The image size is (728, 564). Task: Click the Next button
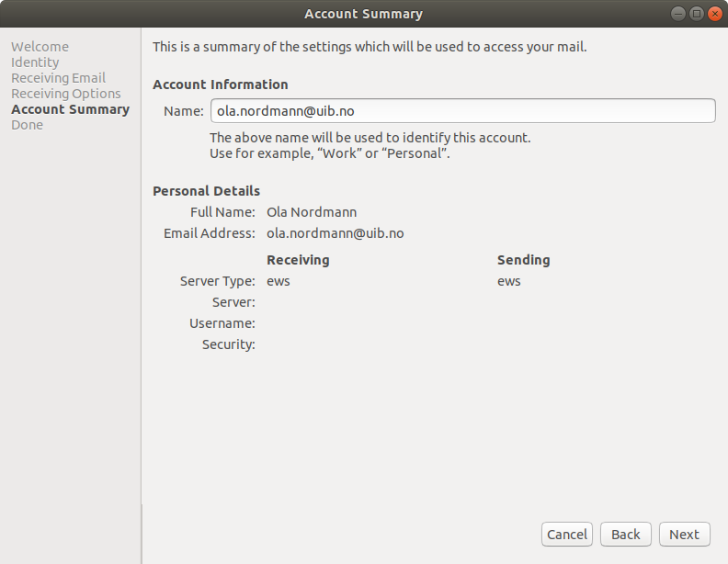pyautogui.click(x=684, y=535)
